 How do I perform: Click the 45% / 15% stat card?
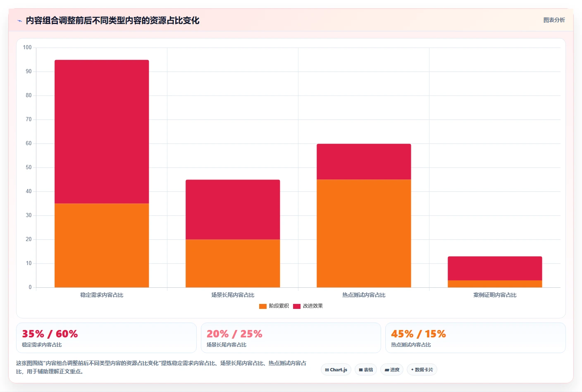(475, 338)
